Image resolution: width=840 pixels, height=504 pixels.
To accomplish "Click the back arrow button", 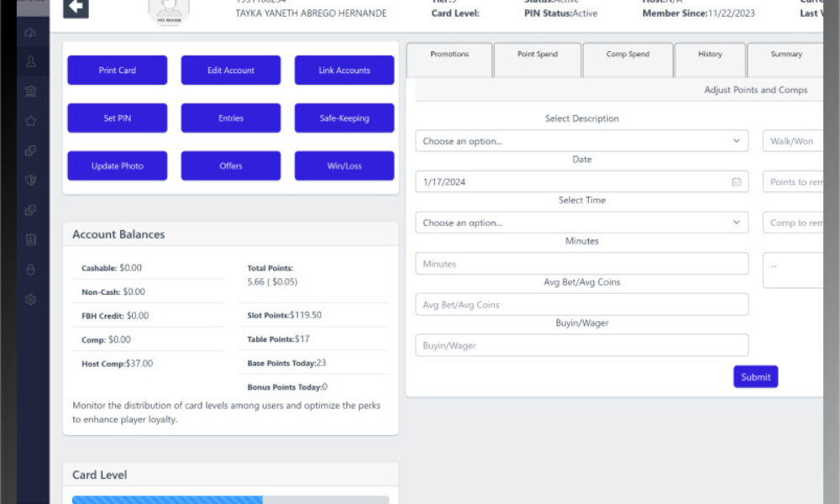I will pos(76,8).
